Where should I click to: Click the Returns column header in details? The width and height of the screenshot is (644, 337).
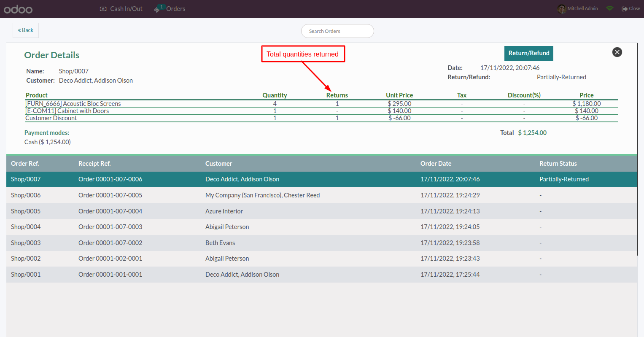point(337,95)
